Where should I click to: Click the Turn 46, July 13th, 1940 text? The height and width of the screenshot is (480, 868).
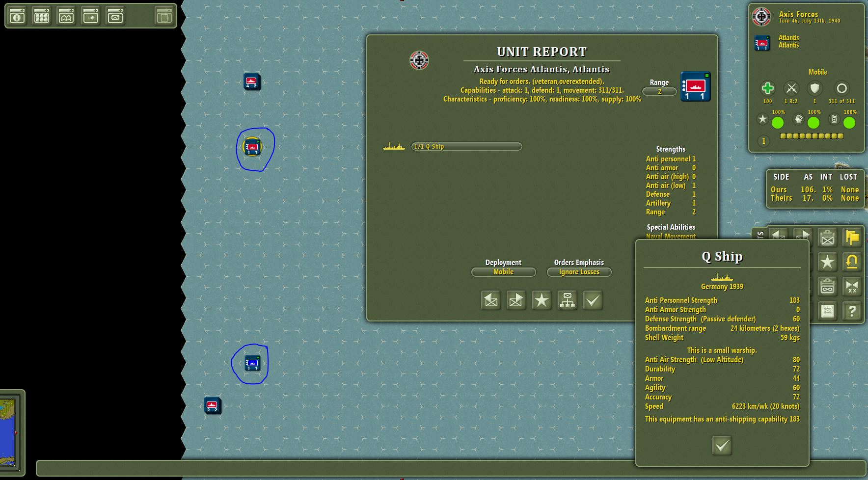tap(809, 21)
